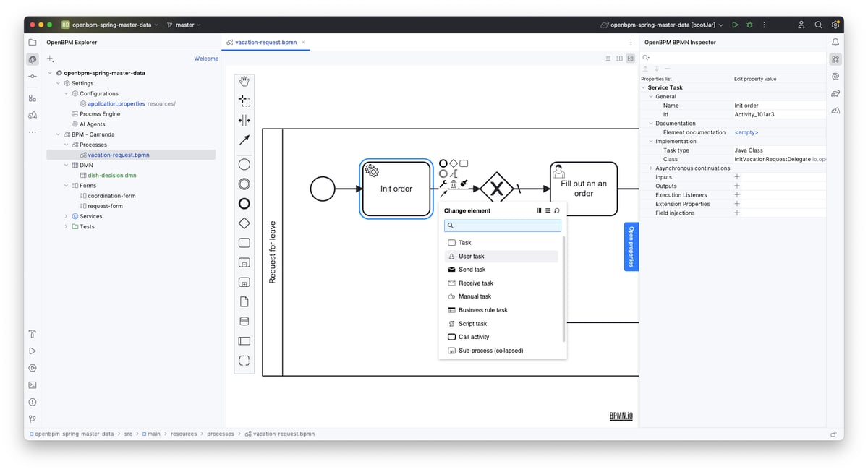Open the master branch dropdown
Image resolution: width=868 pixels, height=472 pixels.
184,25
